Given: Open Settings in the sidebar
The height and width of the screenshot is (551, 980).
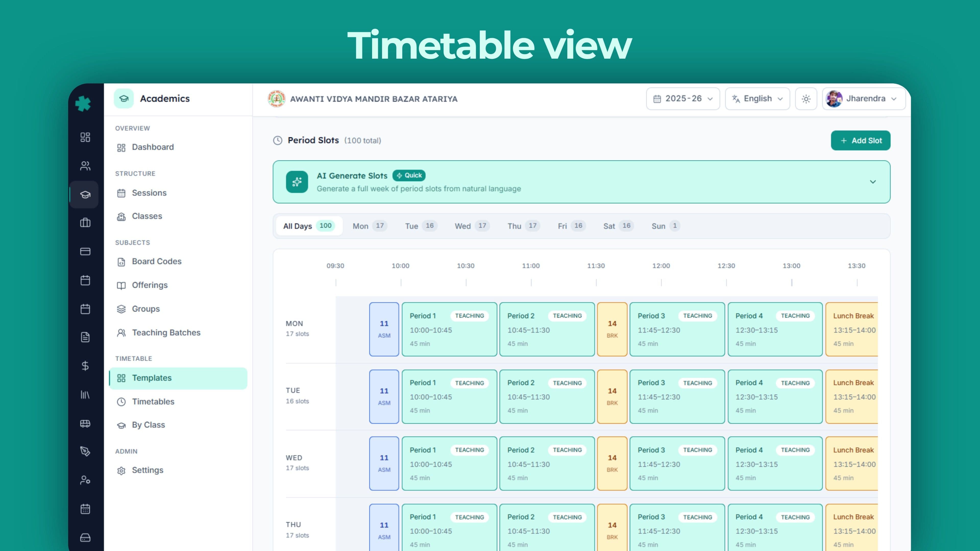Looking at the screenshot, I should [x=178, y=470].
